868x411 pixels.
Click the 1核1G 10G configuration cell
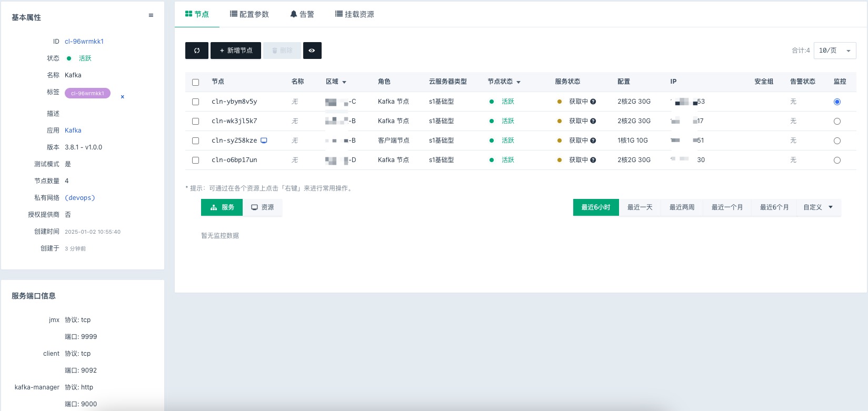[x=633, y=141]
